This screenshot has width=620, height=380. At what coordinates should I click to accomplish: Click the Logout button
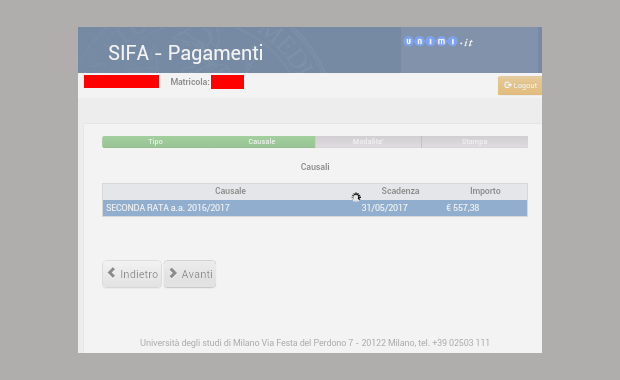(x=520, y=85)
